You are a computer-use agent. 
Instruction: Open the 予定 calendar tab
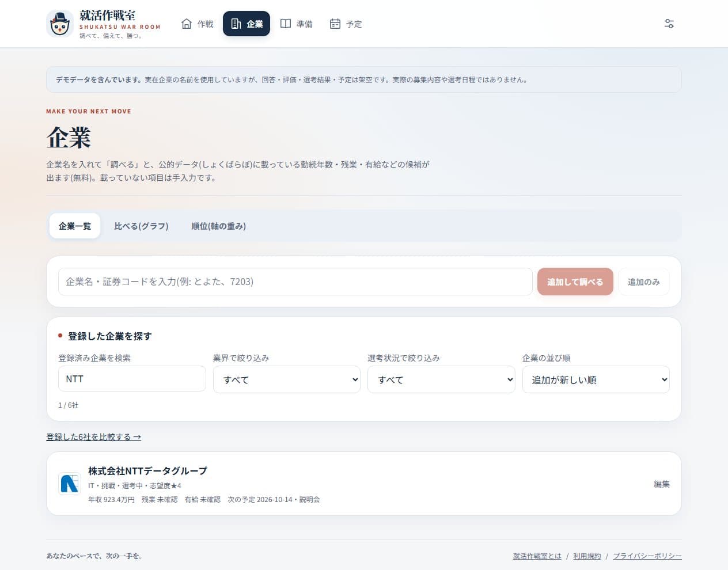coord(346,24)
